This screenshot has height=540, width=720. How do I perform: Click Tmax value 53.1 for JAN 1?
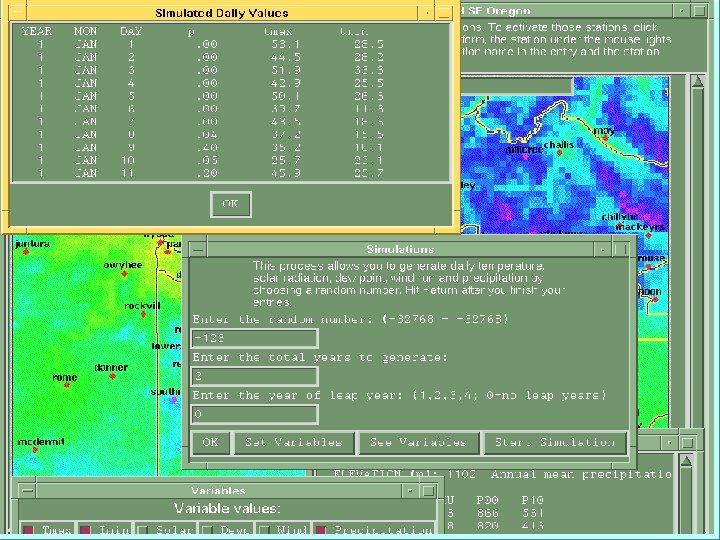click(286, 44)
